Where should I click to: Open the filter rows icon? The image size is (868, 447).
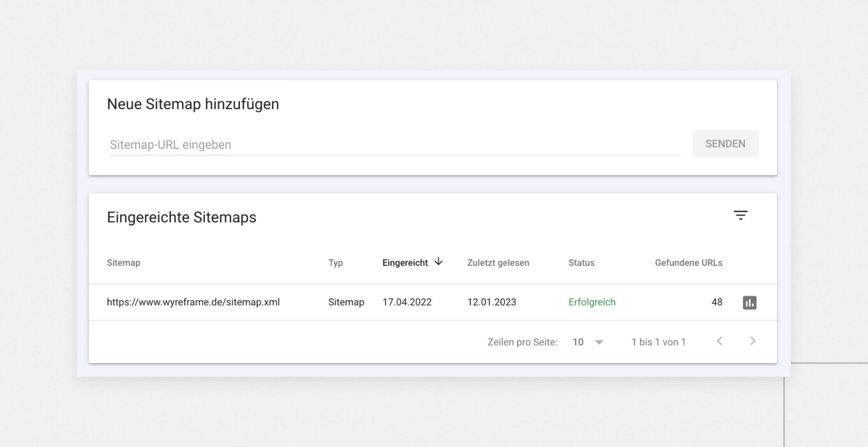tap(740, 216)
